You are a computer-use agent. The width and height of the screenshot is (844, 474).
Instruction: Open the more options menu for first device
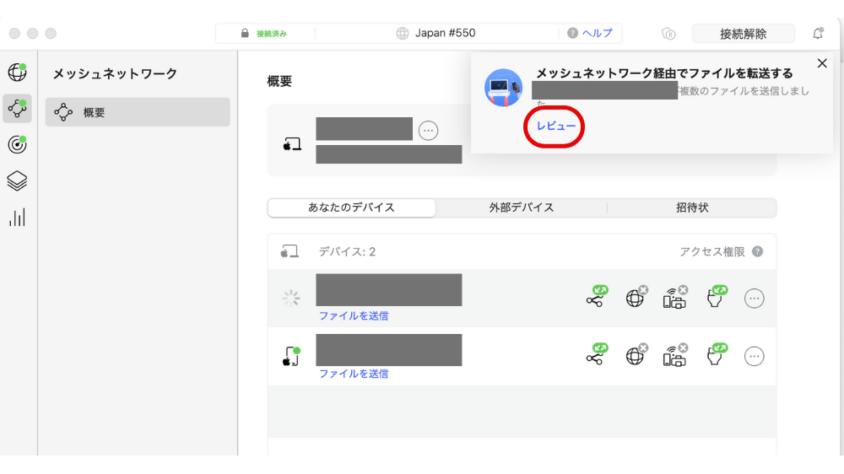(x=755, y=298)
